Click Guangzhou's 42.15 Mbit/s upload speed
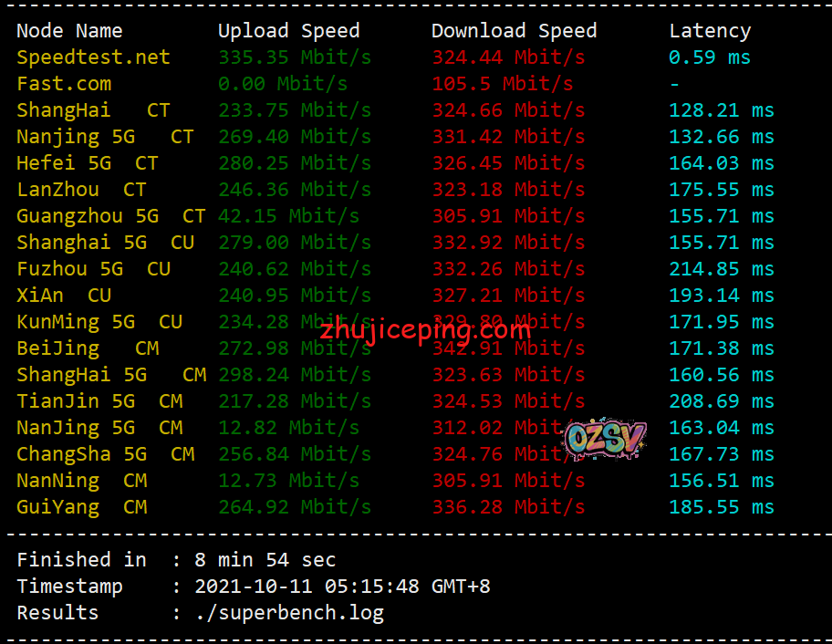Screen dimensions: 832x644 click(x=288, y=216)
